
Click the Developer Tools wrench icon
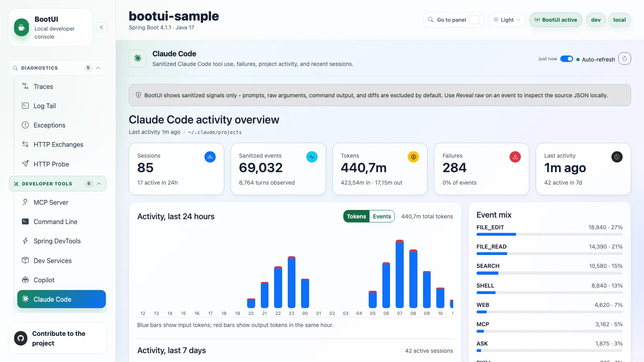(16, 184)
